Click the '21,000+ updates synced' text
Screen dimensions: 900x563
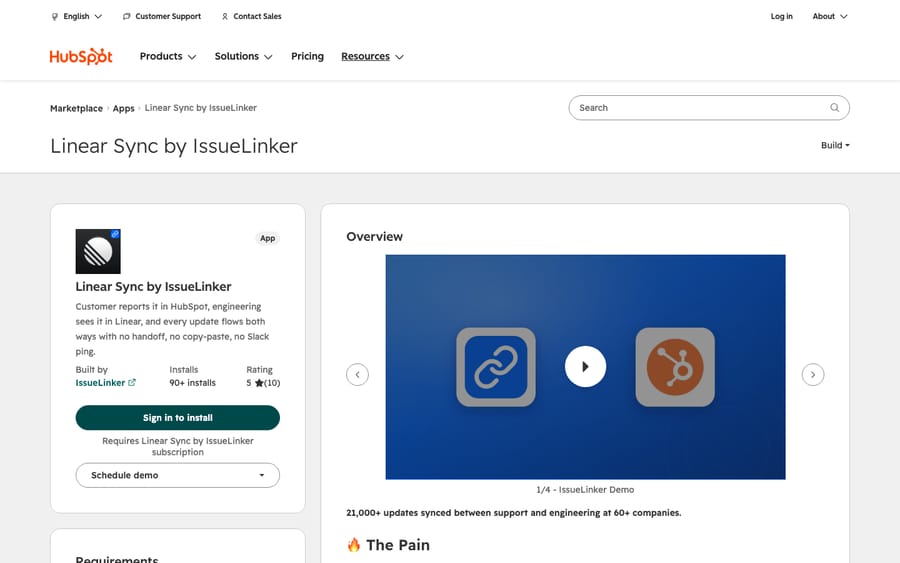[514, 512]
